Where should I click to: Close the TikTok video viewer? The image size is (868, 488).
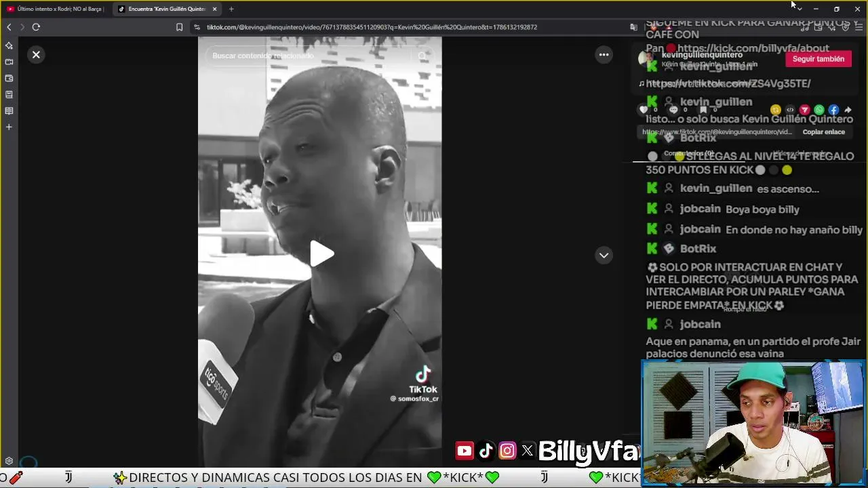36,55
